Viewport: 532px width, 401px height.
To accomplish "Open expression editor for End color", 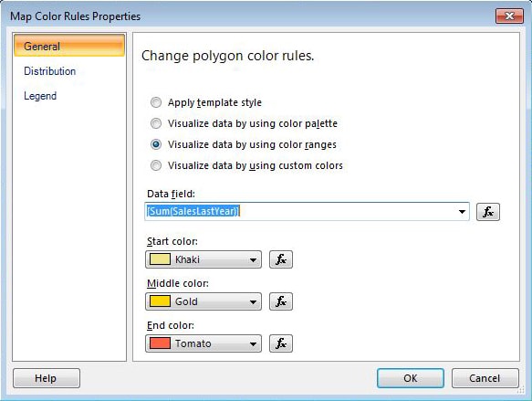I will coord(281,343).
